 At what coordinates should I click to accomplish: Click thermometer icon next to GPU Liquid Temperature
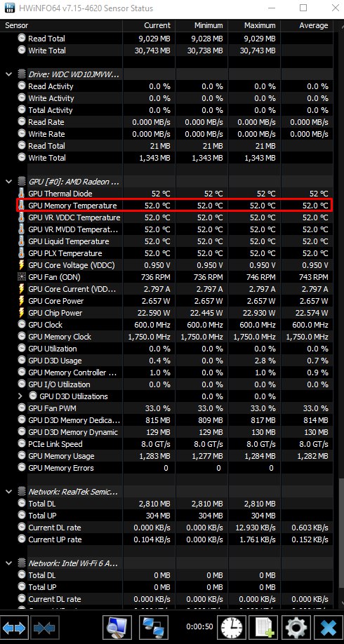21,241
